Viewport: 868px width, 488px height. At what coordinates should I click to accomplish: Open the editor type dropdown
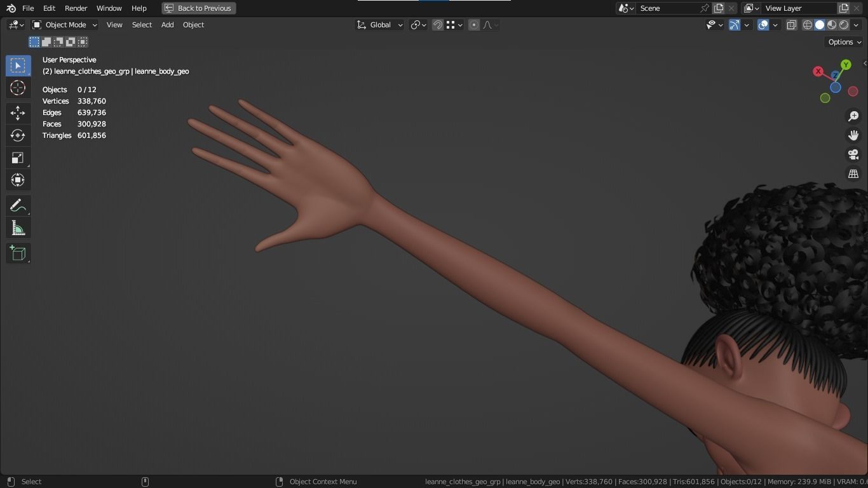coord(16,25)
